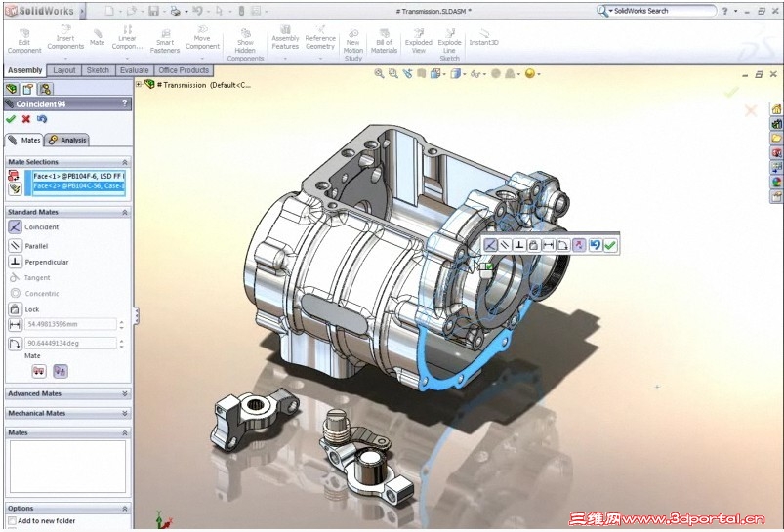Click Undo in the mate popup toolbar
This screenshot has width=784, height=532.
click(595, 245)
